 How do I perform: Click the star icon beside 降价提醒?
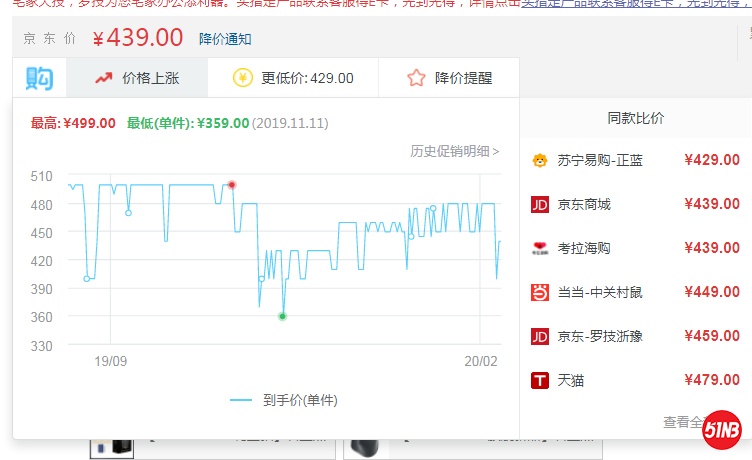coord(416,78)
